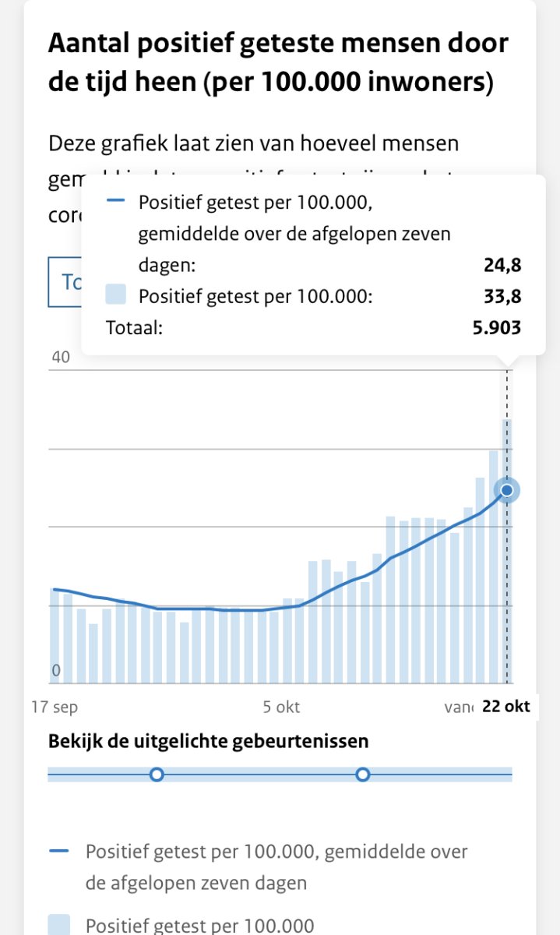
Task: Click the blue line legend icon below the chart
Action: (x=58, y=851)
